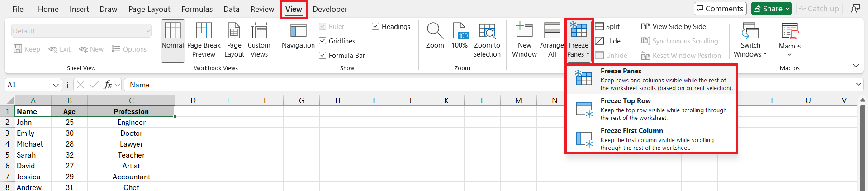Click Exit sheet view
868x191 pixels.
[x=59, y=49]
